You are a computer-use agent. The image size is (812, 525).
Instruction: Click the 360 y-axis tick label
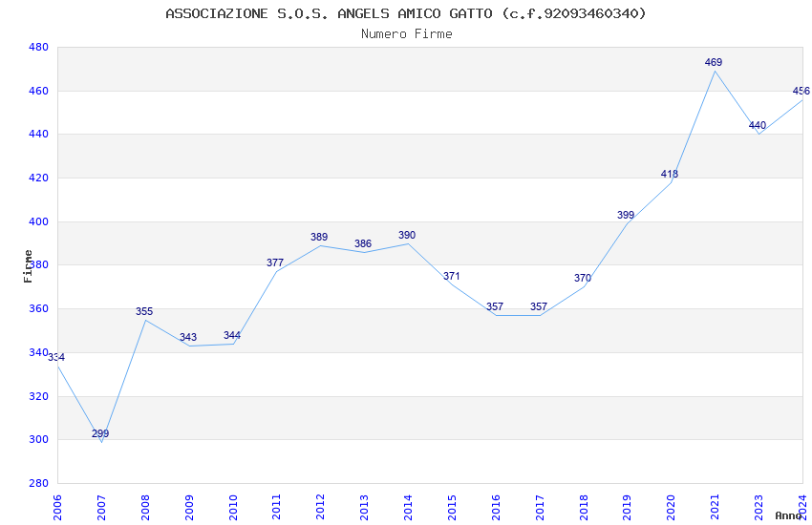pos(38,308)
